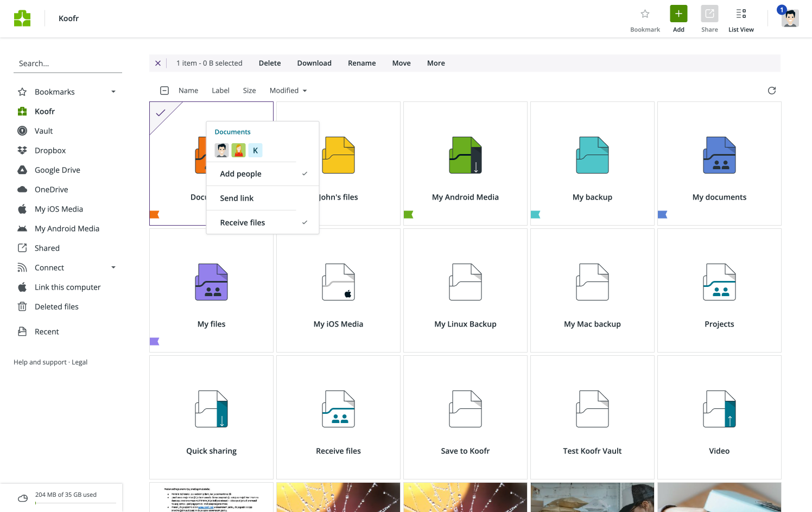Click the green Add plus button
812x512 pixels.
click(678, 14)
